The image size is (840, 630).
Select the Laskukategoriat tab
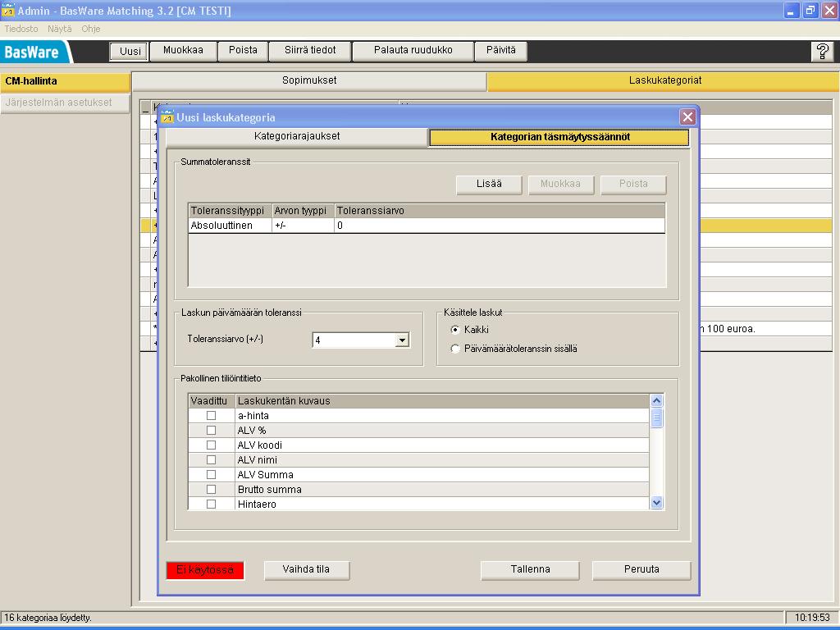coord(664,81)
